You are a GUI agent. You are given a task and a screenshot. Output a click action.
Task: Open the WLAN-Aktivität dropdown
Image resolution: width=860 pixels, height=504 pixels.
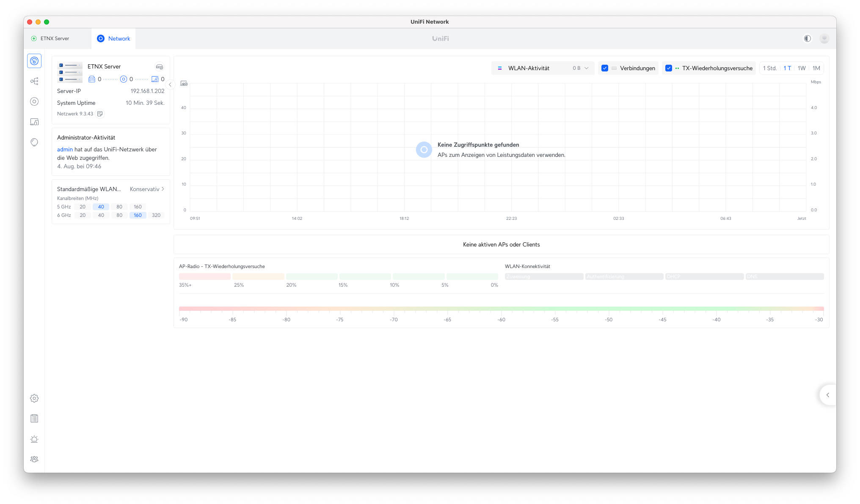pos(543,68)
